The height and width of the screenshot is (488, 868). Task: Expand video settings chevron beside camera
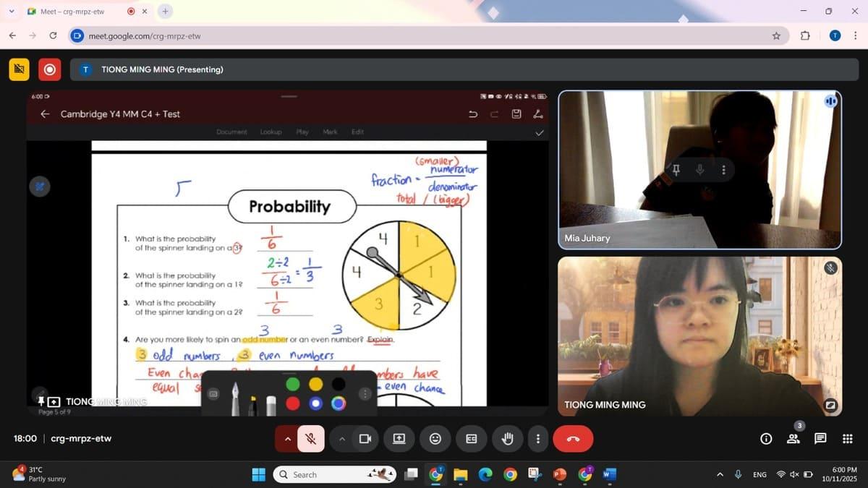coord(342,438)
